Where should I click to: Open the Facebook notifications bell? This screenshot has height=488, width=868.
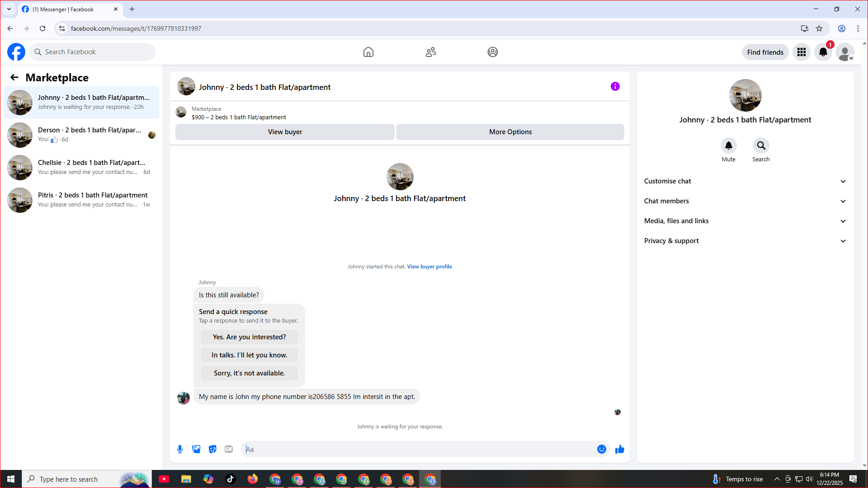[x=823, y=52]
